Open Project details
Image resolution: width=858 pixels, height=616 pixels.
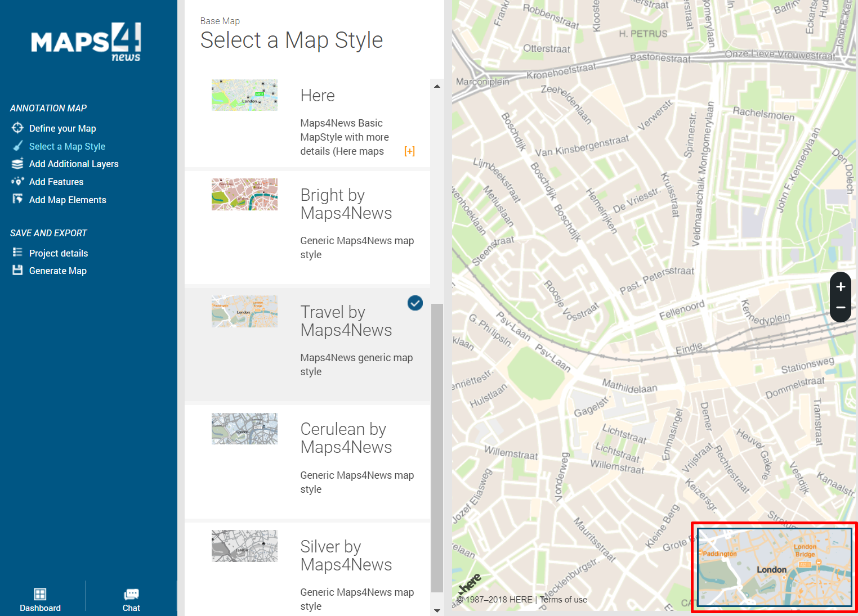pyautogui.click(x=59, y=253)
